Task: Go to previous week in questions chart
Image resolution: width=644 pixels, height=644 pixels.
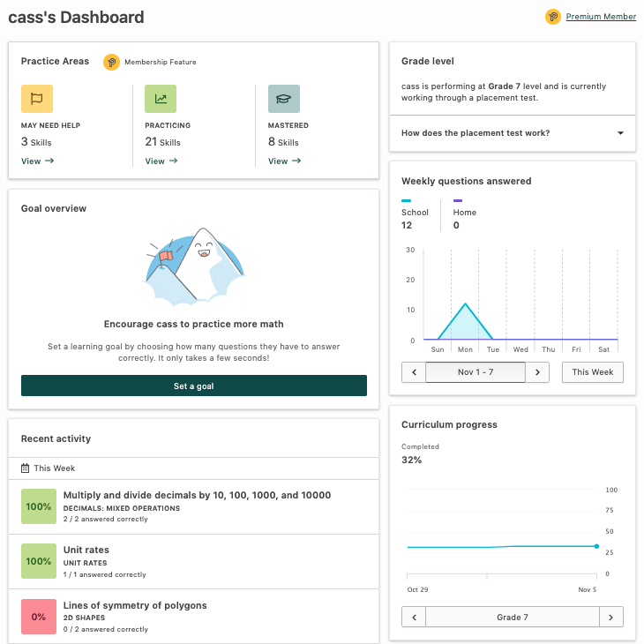Action: point(414,372)
